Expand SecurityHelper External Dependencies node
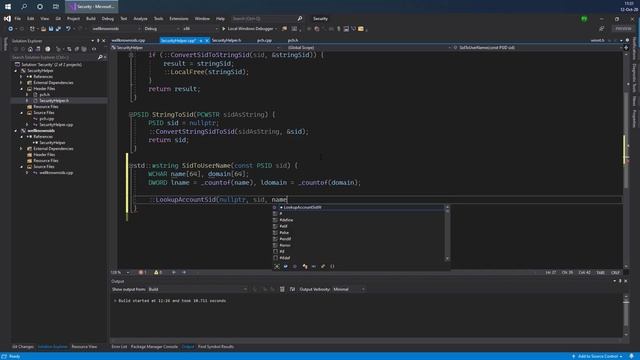Viewport: 640px width, 360px height. click(x=22, y=82)
